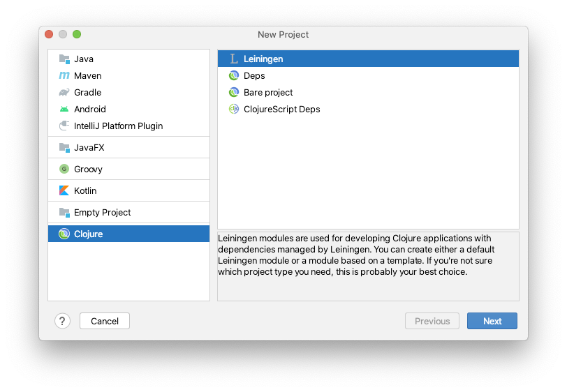The width and height of the screenshot is (567, 392).
Task: Click the Empty Project folder icon
Action: (x=64, y=213)
